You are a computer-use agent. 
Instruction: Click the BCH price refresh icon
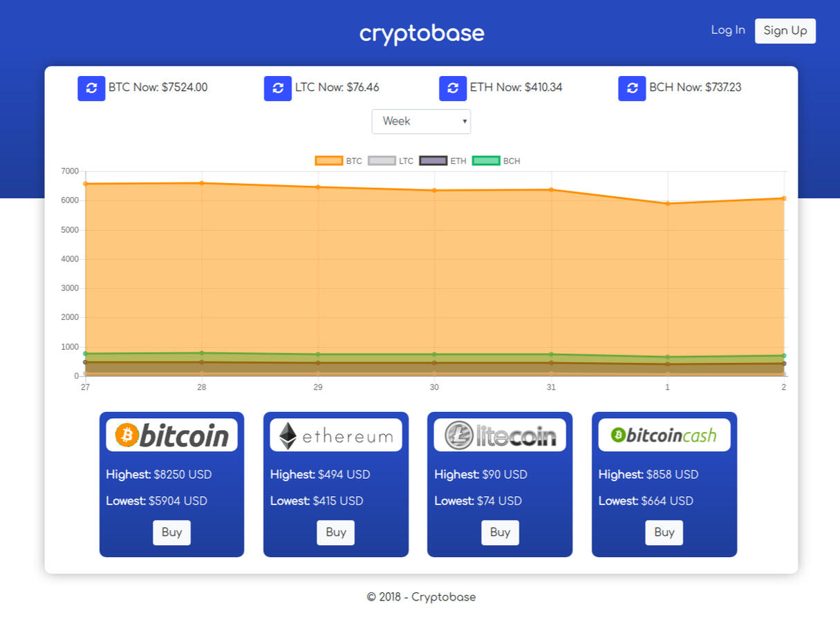click(632, 88)
